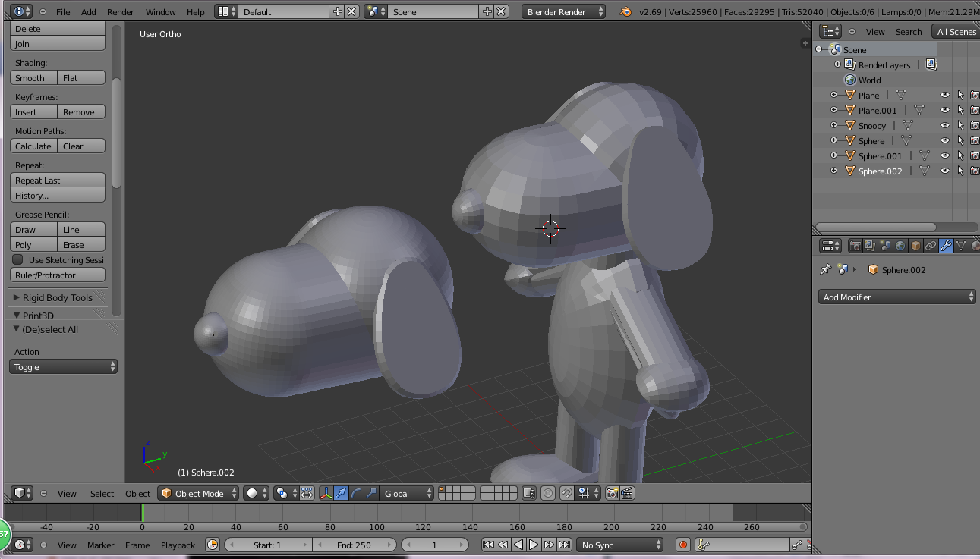Screen dimensions: 980x559
Task: Hide Sphere using its eye icon
Action: point(945,140)
